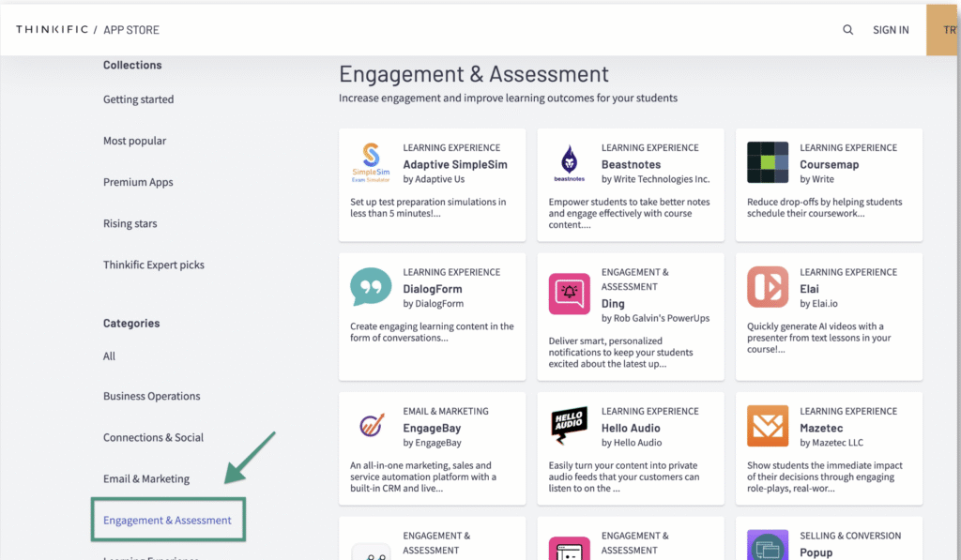Click the EMAIL & MARKETING label on EngageBay
This screenshot has height=560, width=961.
pyautogui.click(x=446, y=411)
